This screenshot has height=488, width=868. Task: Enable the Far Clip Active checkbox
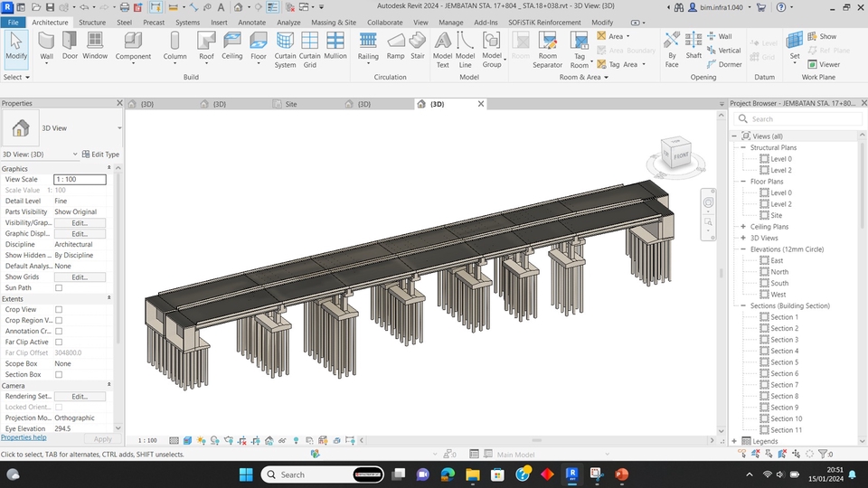coord(59,342)
